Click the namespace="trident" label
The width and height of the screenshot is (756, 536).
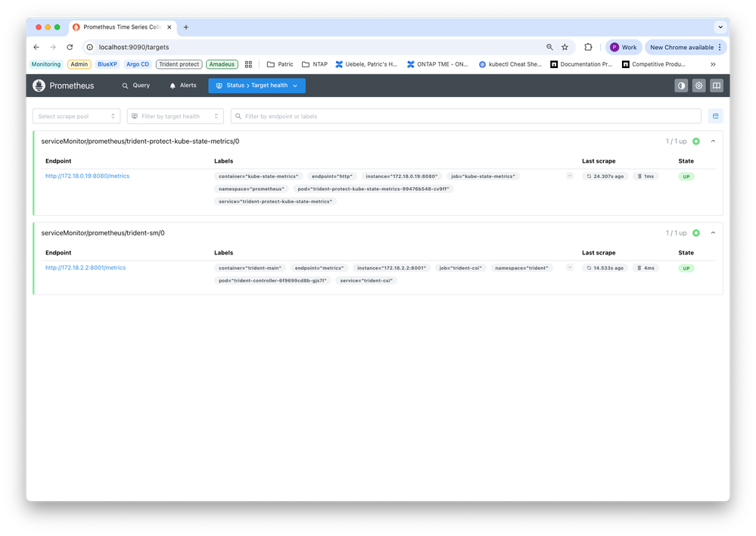(x=521, y=268)
